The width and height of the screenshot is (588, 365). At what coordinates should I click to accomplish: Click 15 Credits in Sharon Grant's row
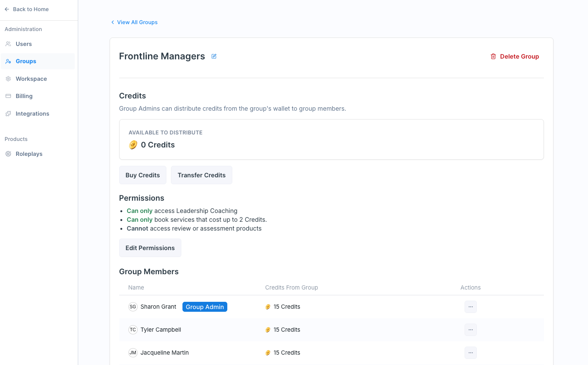[x=287, y=307]
